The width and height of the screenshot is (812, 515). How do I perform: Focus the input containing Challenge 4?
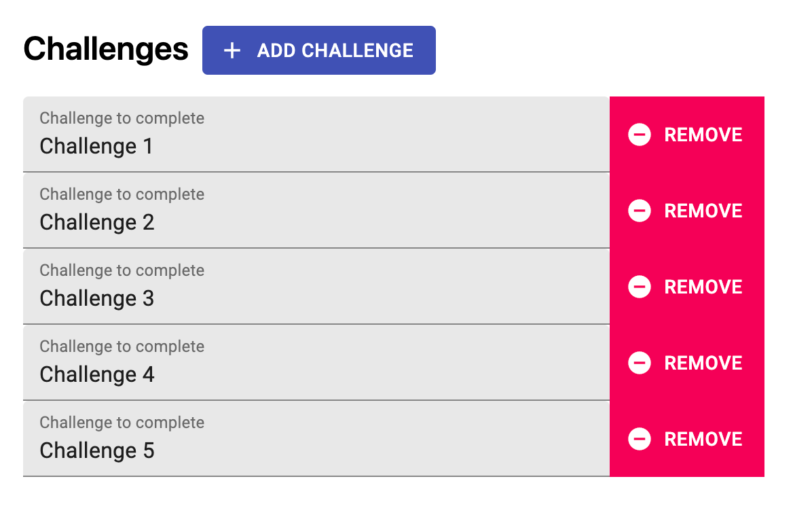(x=316, y=363)
